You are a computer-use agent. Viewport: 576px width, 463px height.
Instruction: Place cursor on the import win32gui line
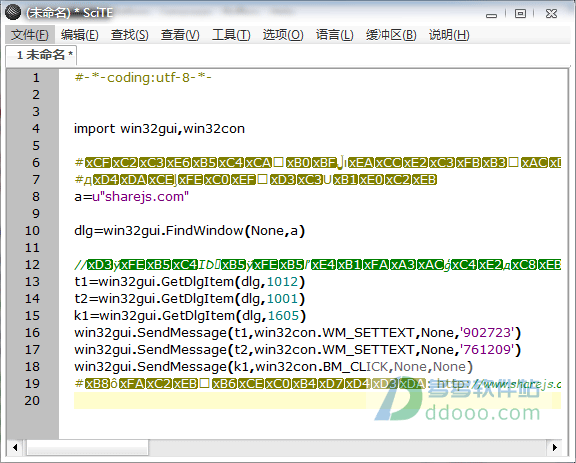point(159,129)
